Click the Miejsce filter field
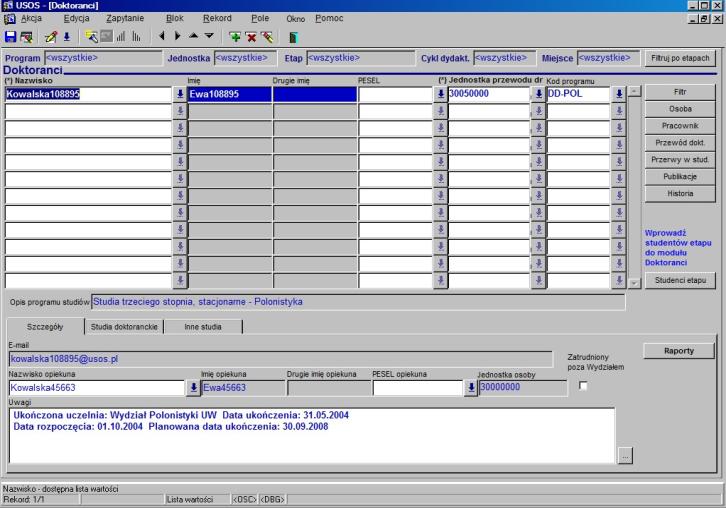 click(x=608, y=58)
